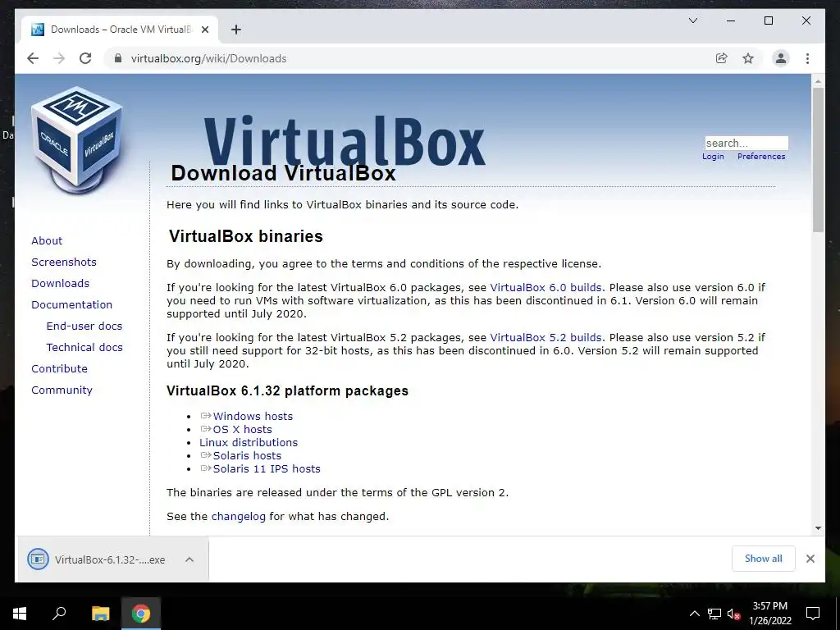Download the OS X hosts package
Screen dimensions: 840x630
[242, 430]
